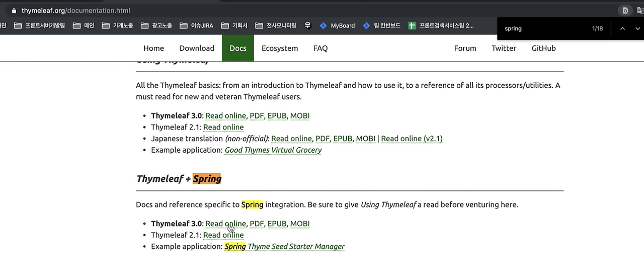The width and height of the screenshot is (644, 264).
Task: Open the 전사모니터링 bookmark folder
Action: (x=276, y=26)
